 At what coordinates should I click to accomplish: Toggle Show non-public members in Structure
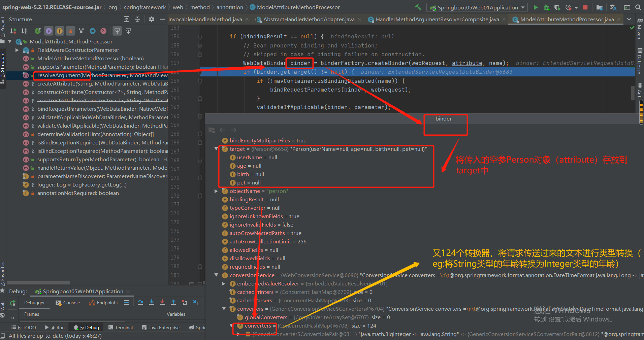70,31
